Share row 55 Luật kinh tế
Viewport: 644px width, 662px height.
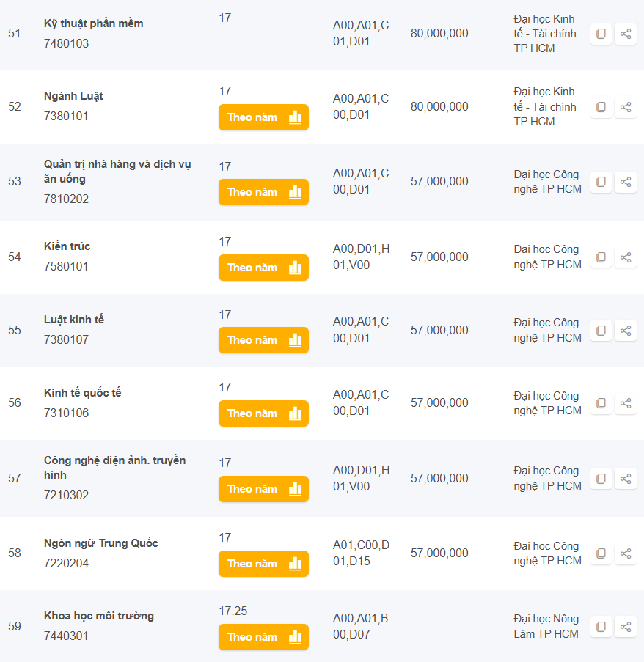(x=626, y=331)
